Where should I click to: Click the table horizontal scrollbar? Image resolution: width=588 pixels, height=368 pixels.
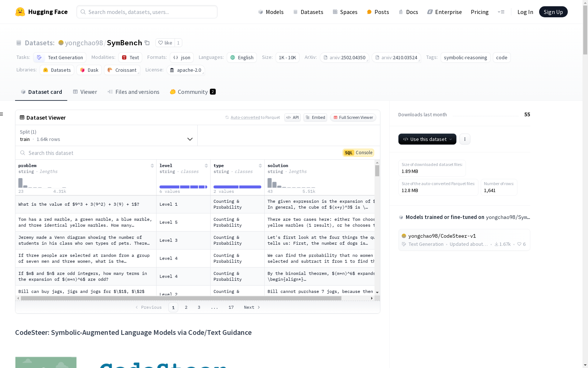pos(181,298)
